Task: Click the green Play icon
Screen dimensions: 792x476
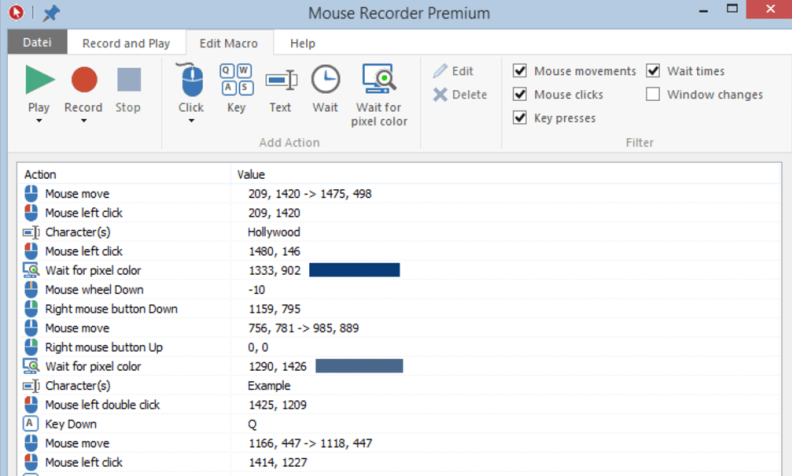Action: point(39,80)
